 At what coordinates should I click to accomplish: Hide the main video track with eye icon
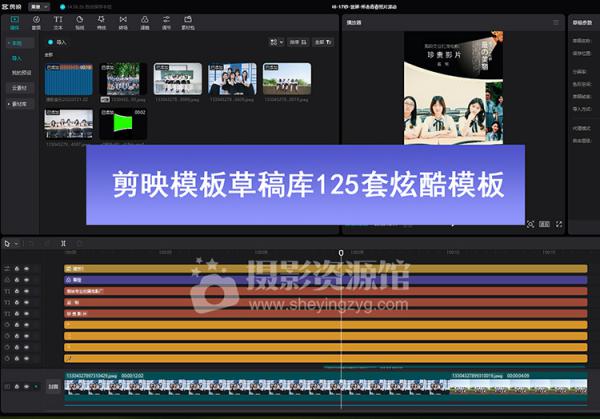coord(28,385)
